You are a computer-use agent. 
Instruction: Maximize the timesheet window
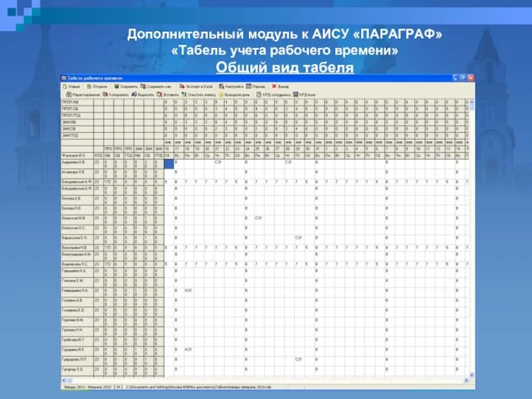463,78
